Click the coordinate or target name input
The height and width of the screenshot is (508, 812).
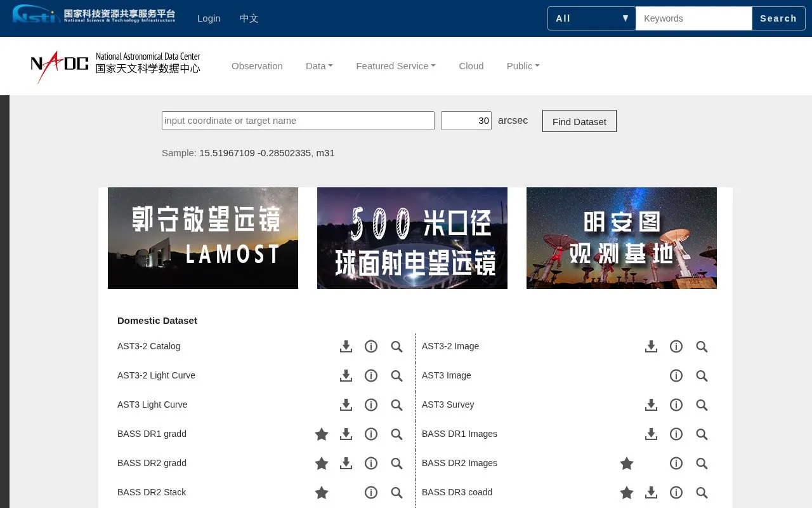pos(298,121)
